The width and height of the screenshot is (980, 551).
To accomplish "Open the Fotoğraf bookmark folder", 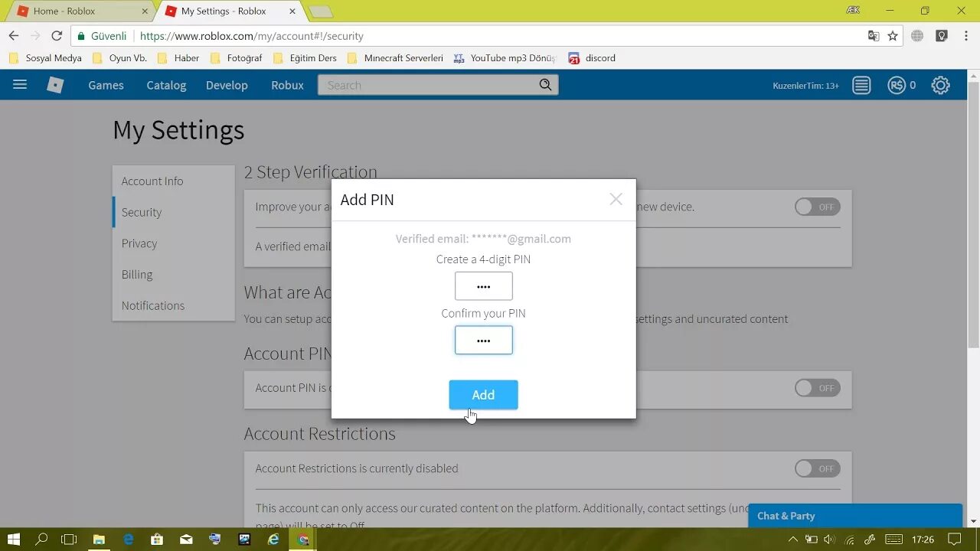I will tap(237, 58).
